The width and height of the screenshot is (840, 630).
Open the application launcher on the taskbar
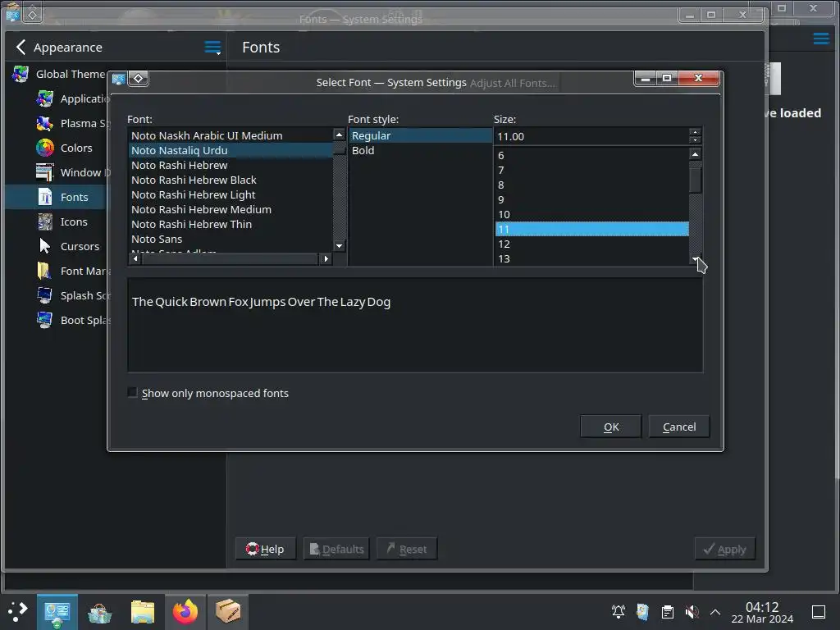tap(18, 611)
